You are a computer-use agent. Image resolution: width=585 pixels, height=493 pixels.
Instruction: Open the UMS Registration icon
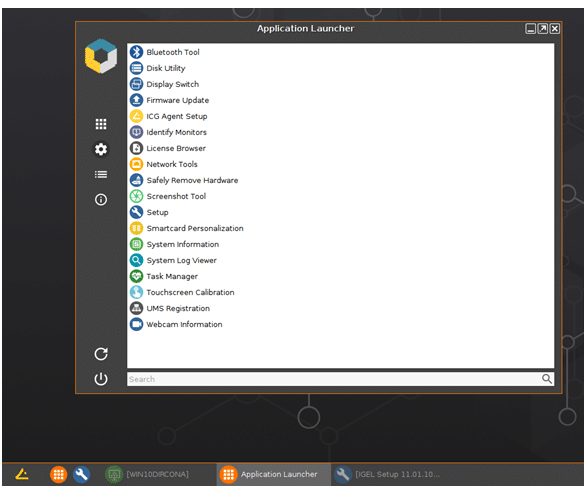click(136, 308)
